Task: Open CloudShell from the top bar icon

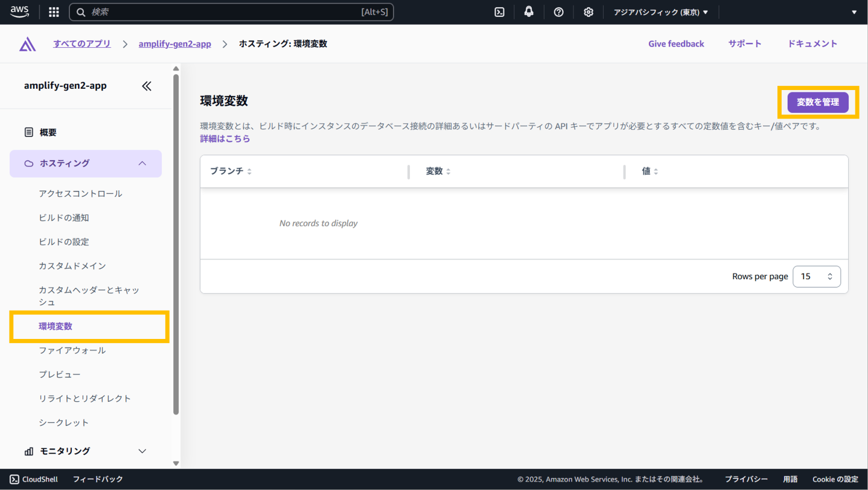Action: pyautogui.click(x=499, y=12)
